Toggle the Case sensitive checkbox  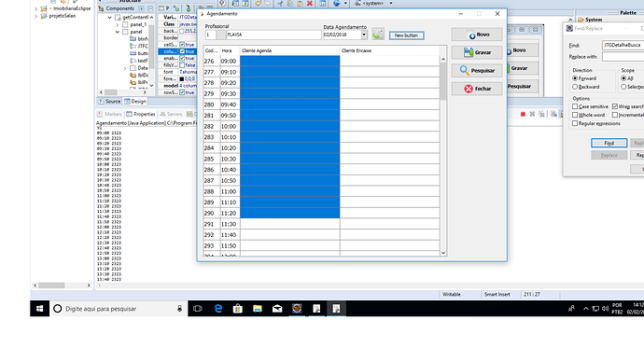pos(575,106)
